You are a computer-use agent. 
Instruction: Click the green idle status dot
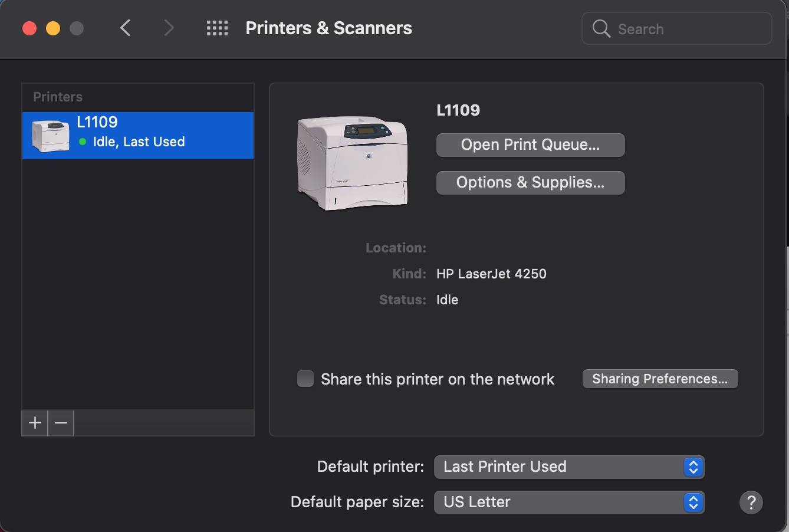[83, 142]
